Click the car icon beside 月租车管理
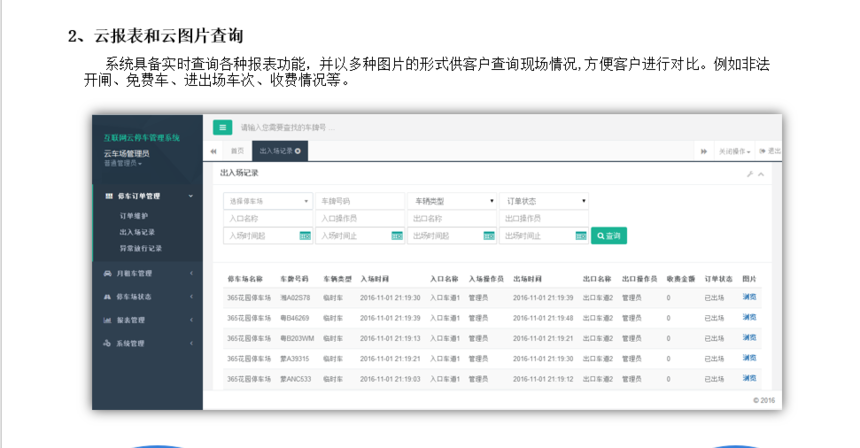The height and width of the screenshot is (448, 860). (x=108, y=273)
